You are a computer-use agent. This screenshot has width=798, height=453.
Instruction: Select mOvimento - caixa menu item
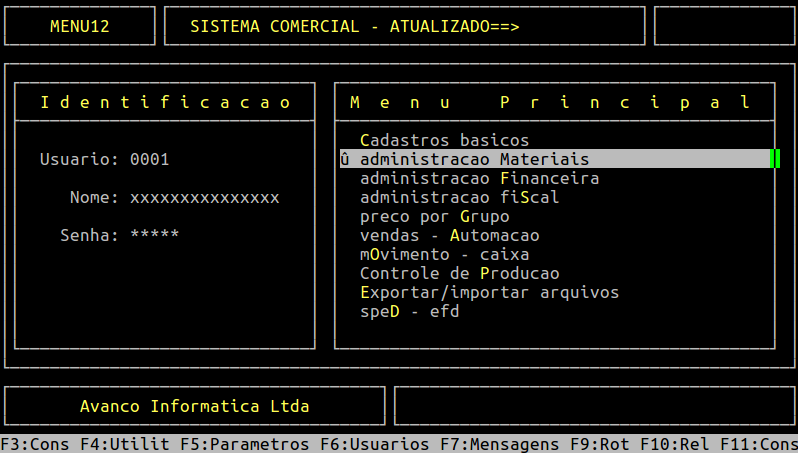(x=444, y=254)
